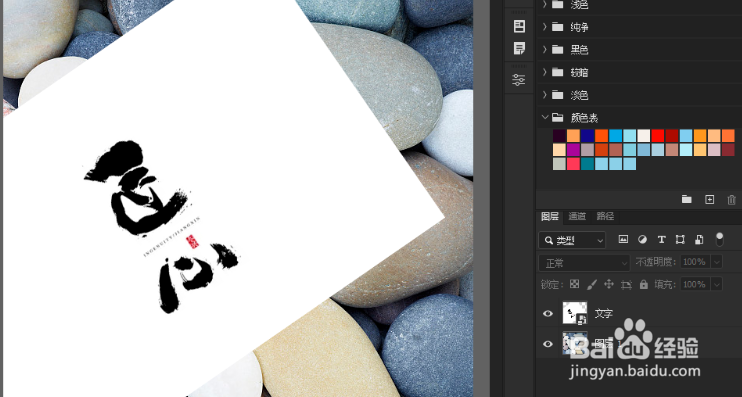Click the folder icon beside 纯净
The height and width of the screenshot is (397, 742).
click(x=558, y=26)
